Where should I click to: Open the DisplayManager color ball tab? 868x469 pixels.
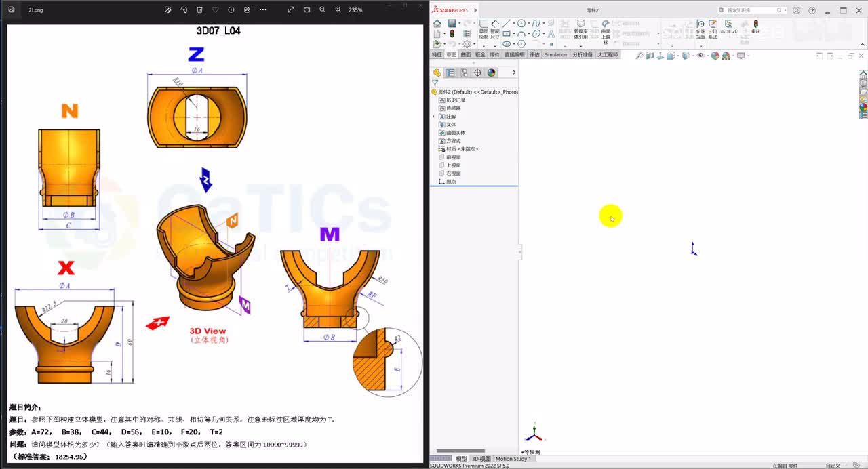(491, 73)
